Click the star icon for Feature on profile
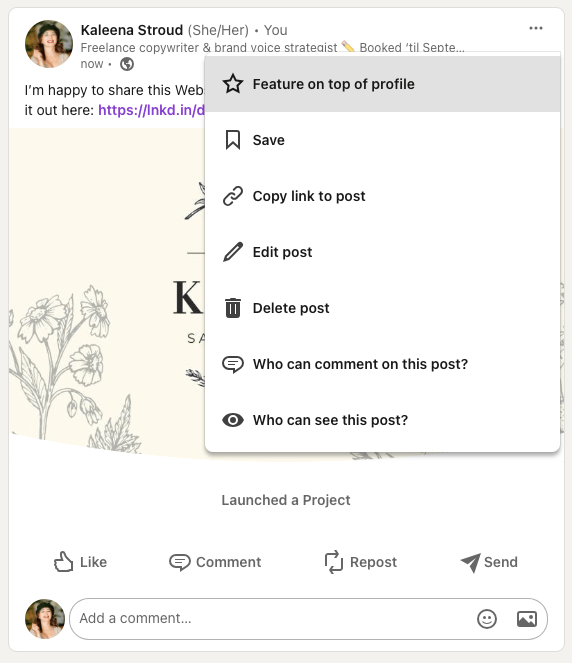The height and width of the screenshot is (663, 572). [x=233, y=84]
